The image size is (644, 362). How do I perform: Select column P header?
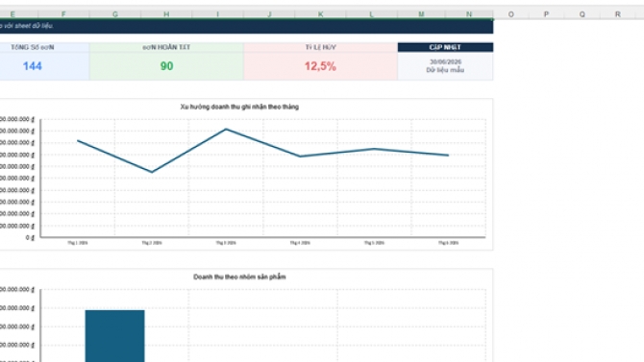coord(546,14)
